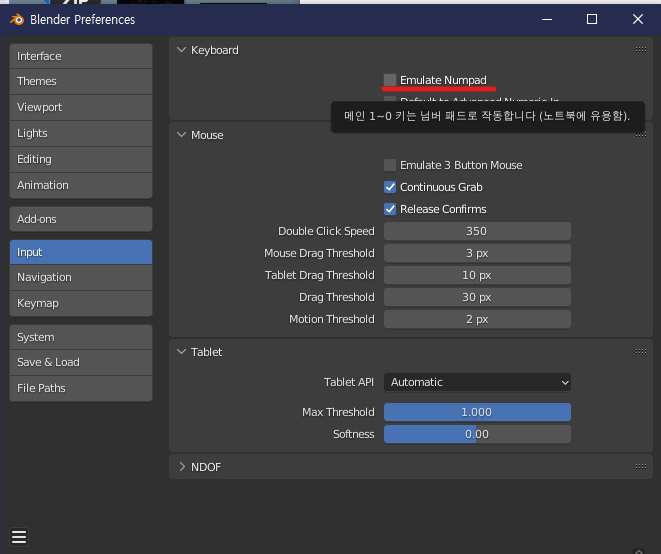Image resolution: width=661 pixels, height=554 pixels.
Task: Enable Emulate 3 Button Mouse
Action: [390, 165]
